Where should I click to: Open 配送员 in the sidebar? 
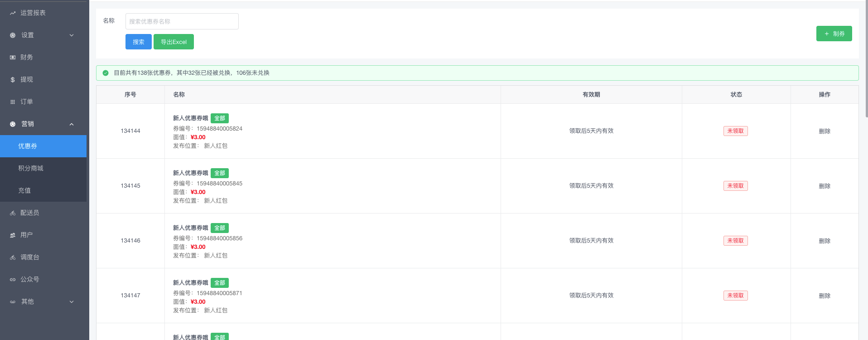click(43, 213)
